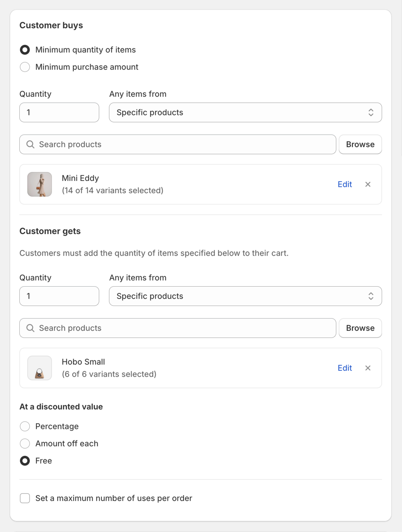Select Minimum purchase amount option
Screen dimensions: 402x532
(25, 67)
